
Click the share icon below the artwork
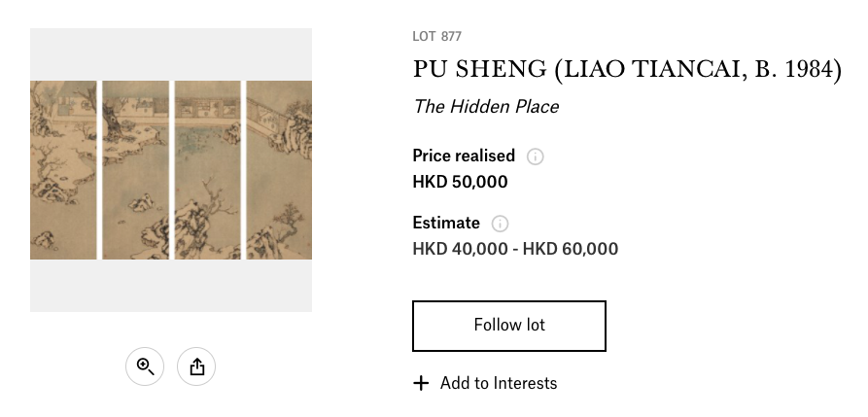point(196,366)
